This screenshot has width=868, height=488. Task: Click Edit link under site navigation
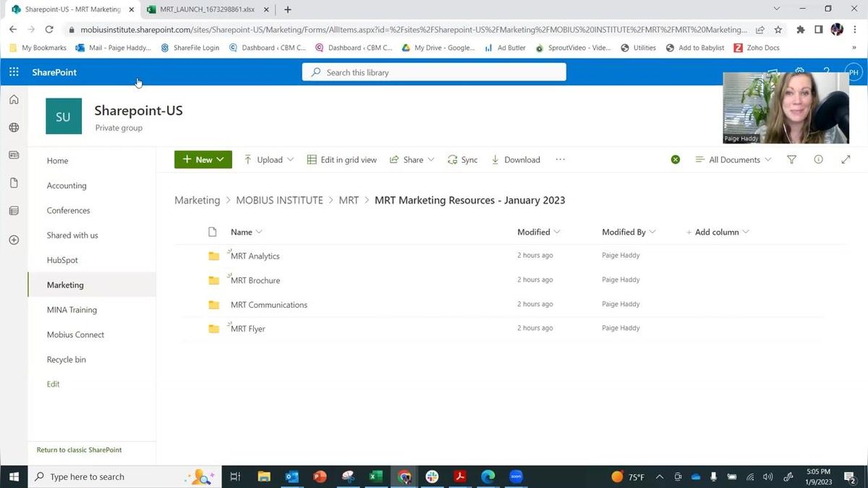pos(54,384)
